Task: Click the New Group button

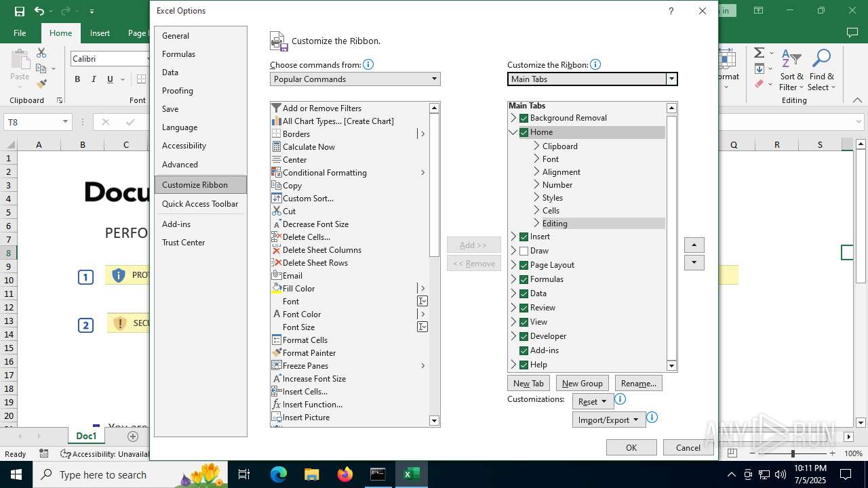Action: (x=582, y=383)
